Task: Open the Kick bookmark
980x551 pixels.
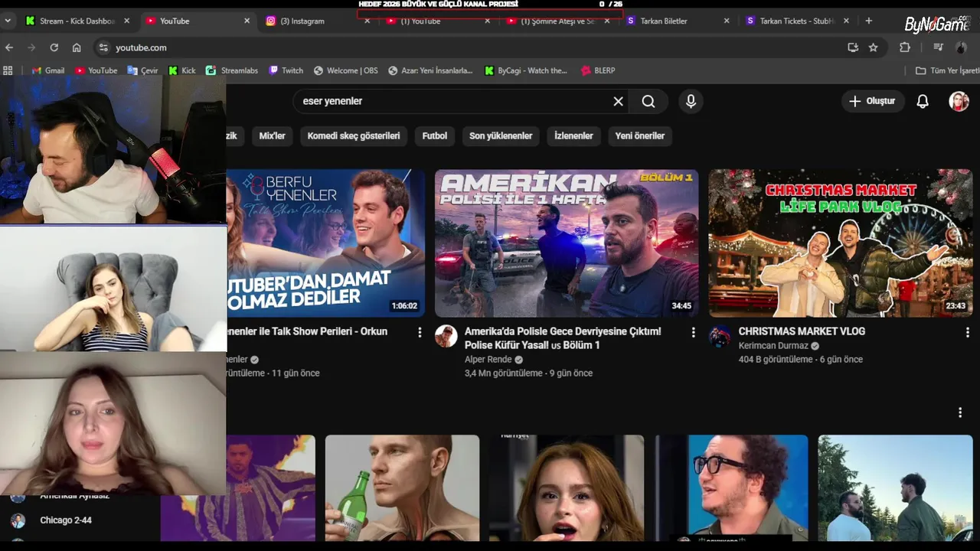Action: pyautogui.click(x=182, y=70)
